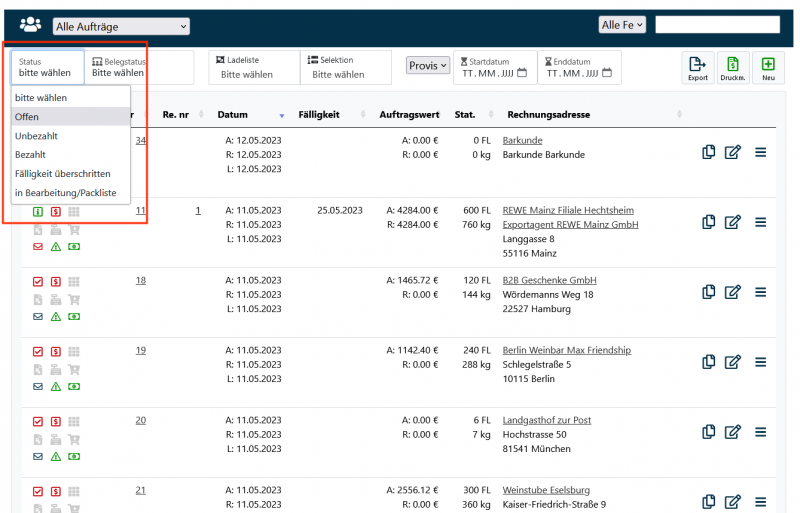This screenshot has width=800, height=513.
Task: Click envelope icon in order 19 row
Action: coord(38,387)
